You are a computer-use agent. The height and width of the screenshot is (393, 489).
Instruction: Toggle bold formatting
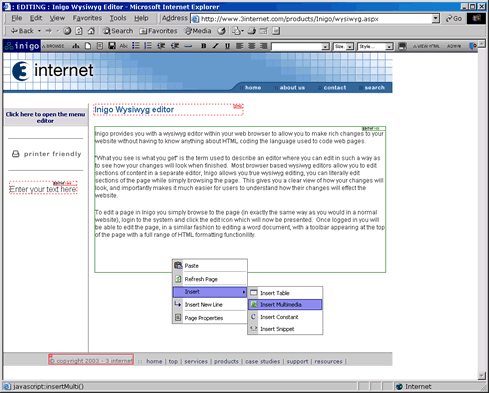tap(204, 46)
